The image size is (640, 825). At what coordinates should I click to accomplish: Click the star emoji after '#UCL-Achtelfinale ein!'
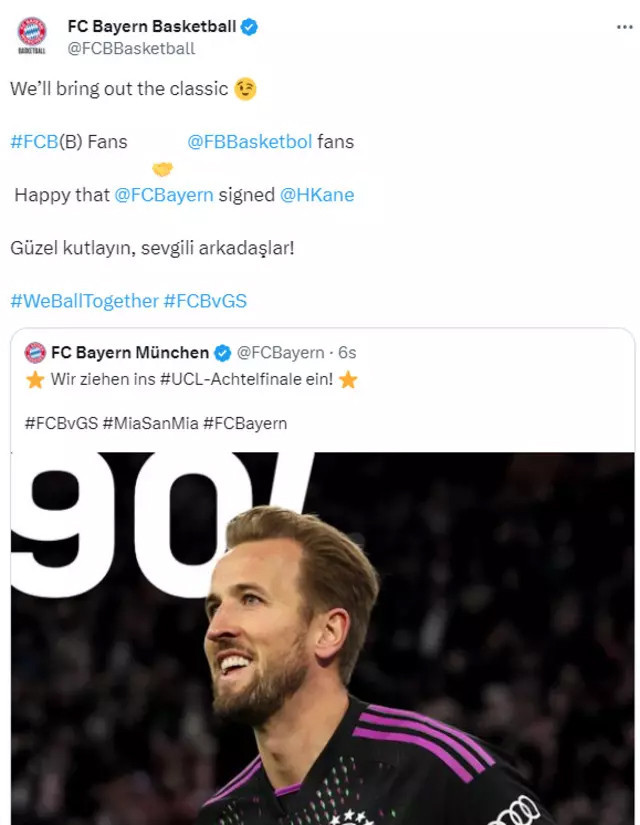(x=348, y=380)
